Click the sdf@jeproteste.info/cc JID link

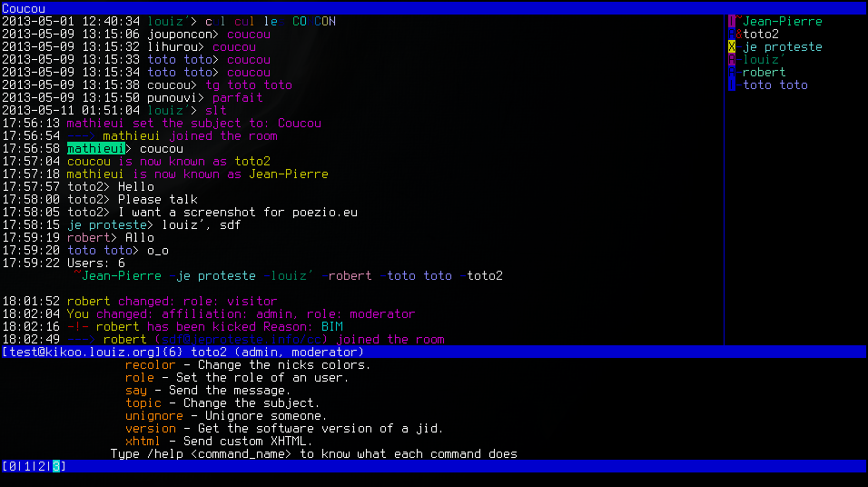tap(241, 339)
